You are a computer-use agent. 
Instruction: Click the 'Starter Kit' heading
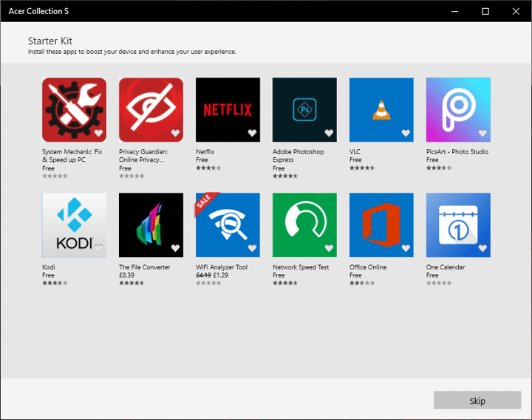pyautogui.click(x=50, y=41)
